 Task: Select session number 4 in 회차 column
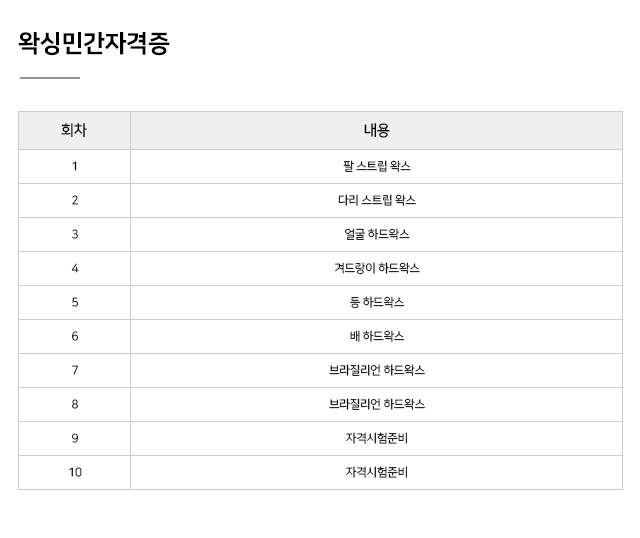(74, 268)
